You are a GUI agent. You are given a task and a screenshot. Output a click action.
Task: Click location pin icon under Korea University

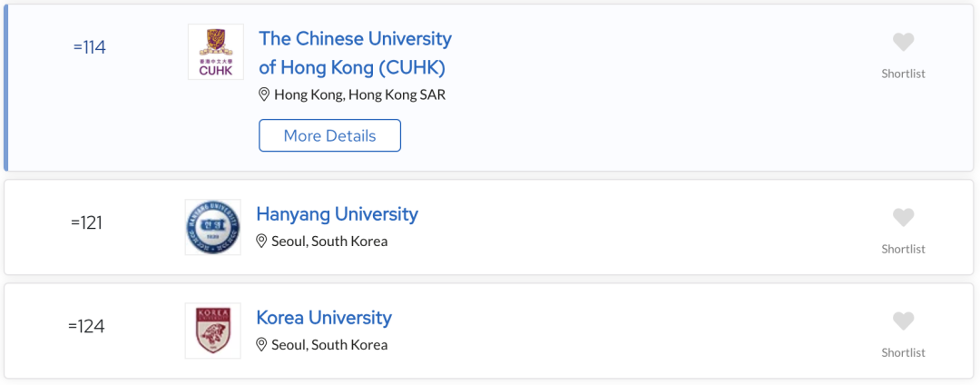pyautogui.click(x=261, y=345)
